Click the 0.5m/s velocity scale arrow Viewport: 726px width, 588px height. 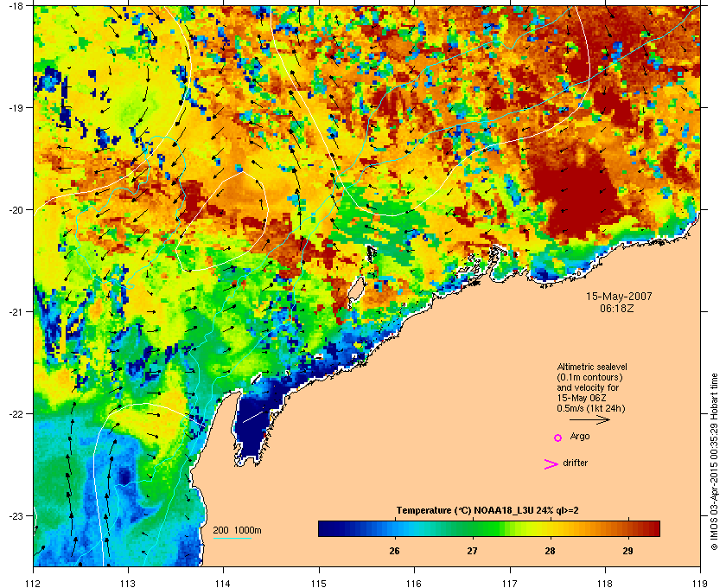pos(589,419)
